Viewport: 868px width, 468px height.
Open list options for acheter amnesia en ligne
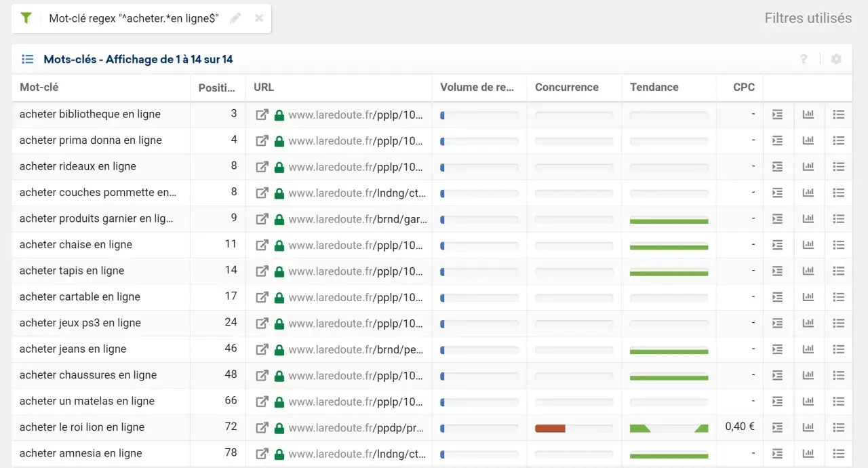838,454
